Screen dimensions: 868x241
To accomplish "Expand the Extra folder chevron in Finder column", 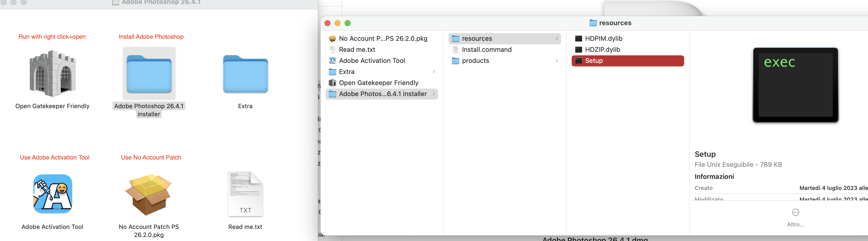I will [x=434, y=72].
